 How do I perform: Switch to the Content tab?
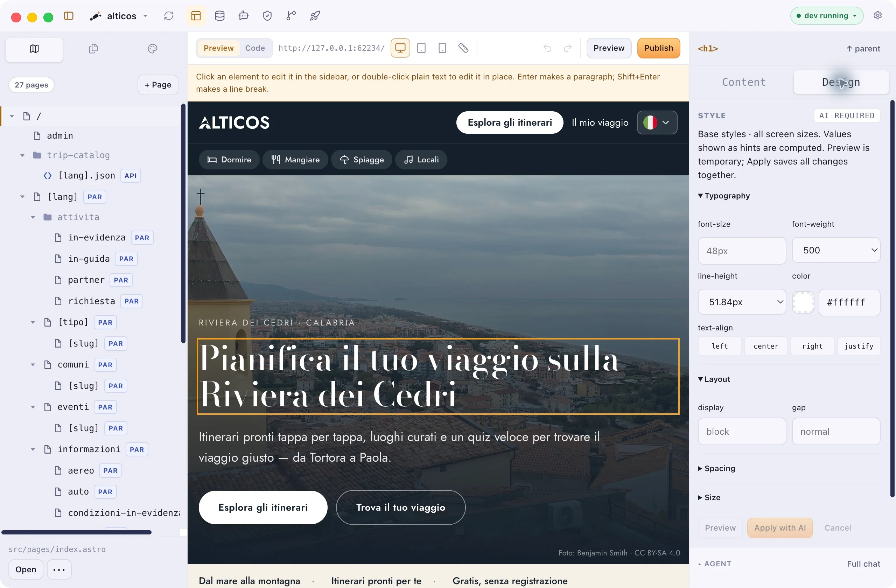click(744, 82)
